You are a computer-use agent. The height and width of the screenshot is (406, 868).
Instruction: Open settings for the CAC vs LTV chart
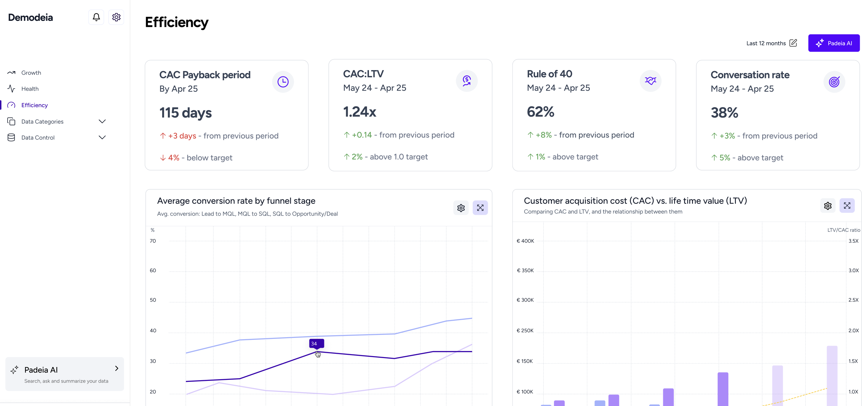[x=828, y=206]
